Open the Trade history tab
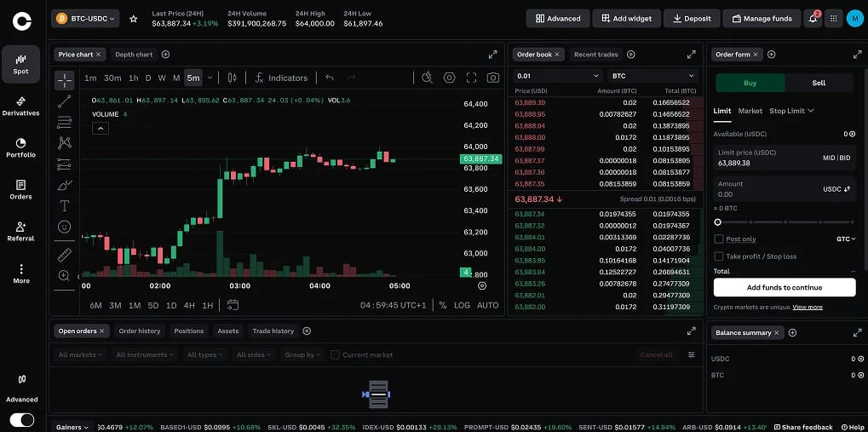Image resolution: width=868 pixels, height=432 pixels. (x=273, y=331)
